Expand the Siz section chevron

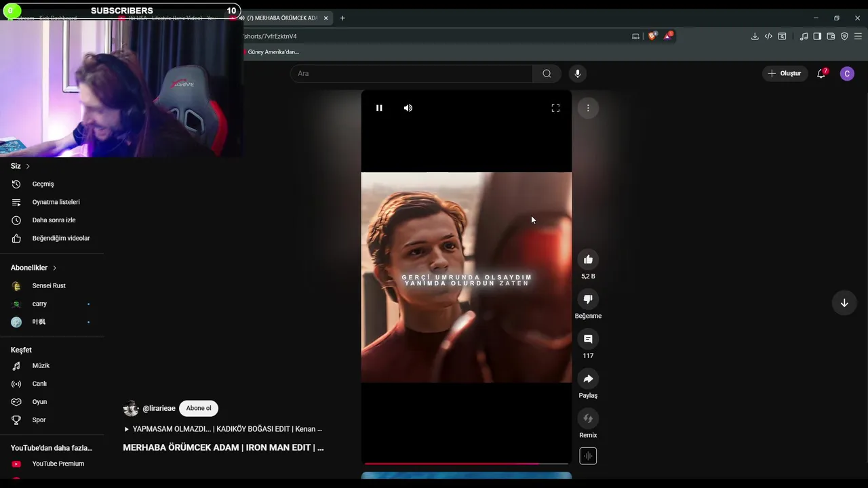pyautogui.click(x=28, y=166)
